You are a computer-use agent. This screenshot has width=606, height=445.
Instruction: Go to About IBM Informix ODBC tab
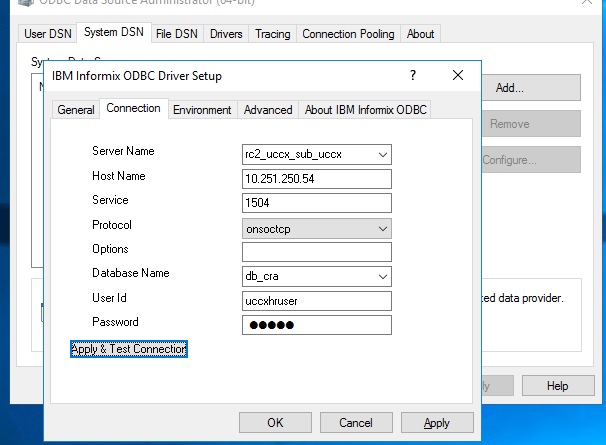[366, 110]
